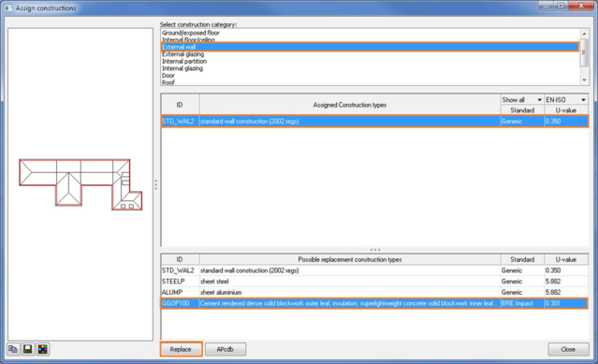Click the vertical splitter handle beside preview
The width and height of the screenshot is (598, 364).
point(156,184)
